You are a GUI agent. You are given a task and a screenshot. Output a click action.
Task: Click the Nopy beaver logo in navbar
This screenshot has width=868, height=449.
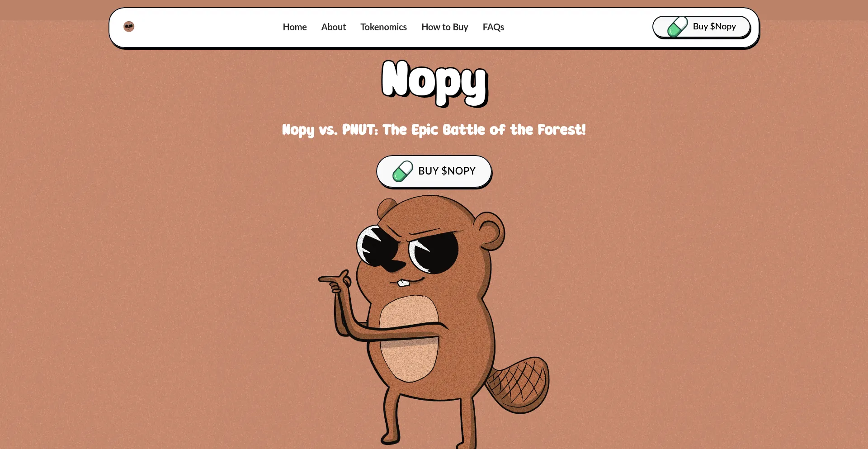[129, 27]
